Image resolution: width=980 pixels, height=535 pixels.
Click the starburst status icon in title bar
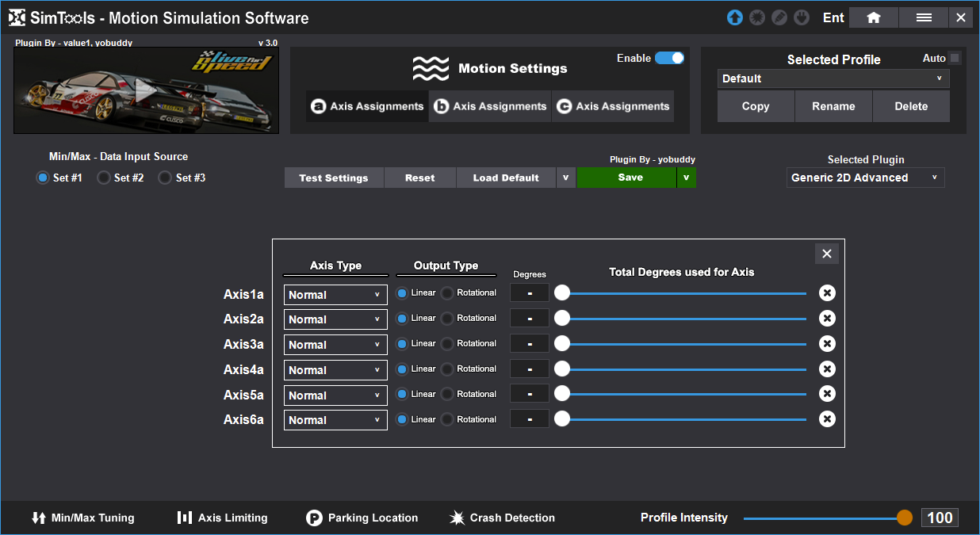coord(757,17)
